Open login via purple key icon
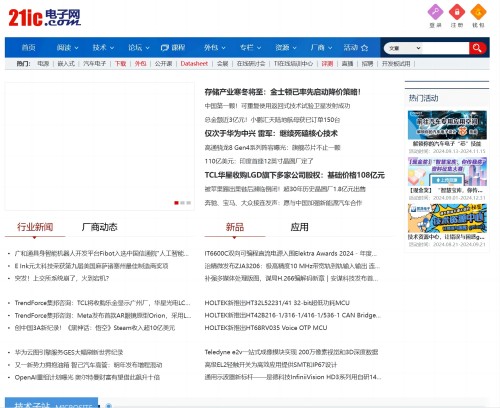This screenshot has height=408, width=500. point(435,12)
